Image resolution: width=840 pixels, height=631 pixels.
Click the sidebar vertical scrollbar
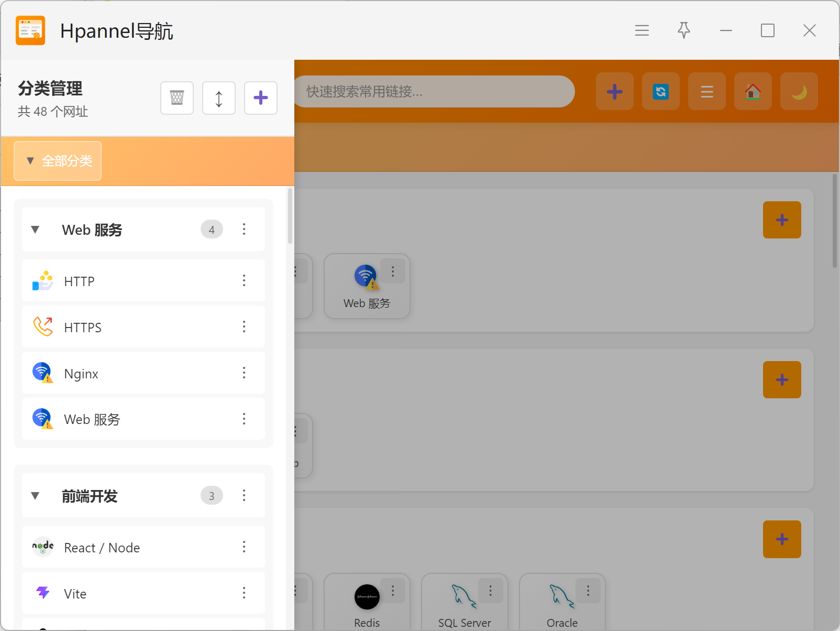coord(290,217)
